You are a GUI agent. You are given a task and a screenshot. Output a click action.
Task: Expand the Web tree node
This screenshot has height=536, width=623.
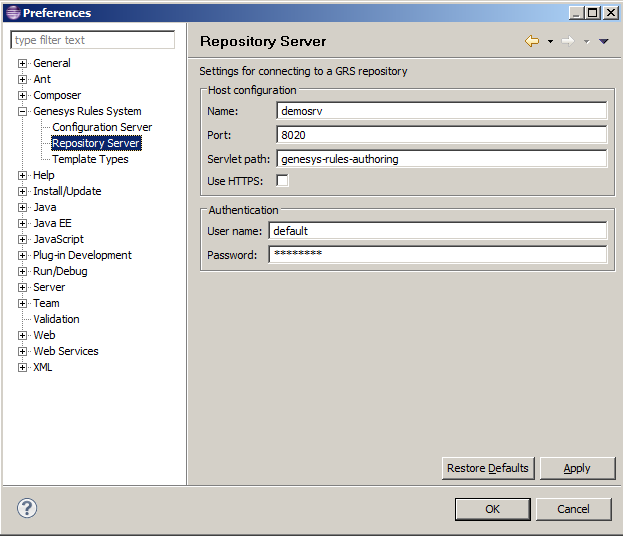(23, 335)
